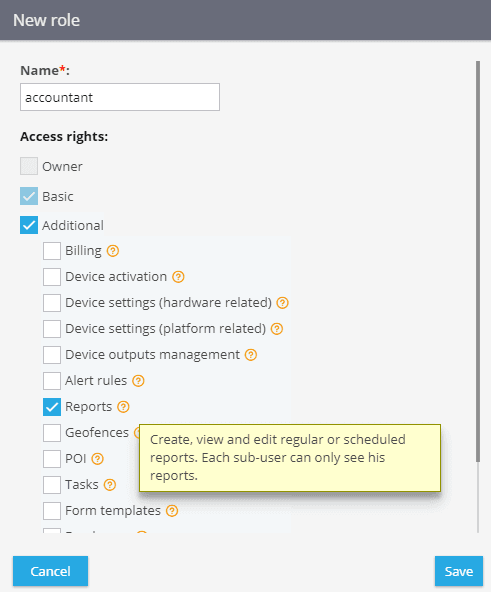Click the access rights list scrollbar
Screen dimensions: 491x592
pyautogui.click(x=478, y=261)
